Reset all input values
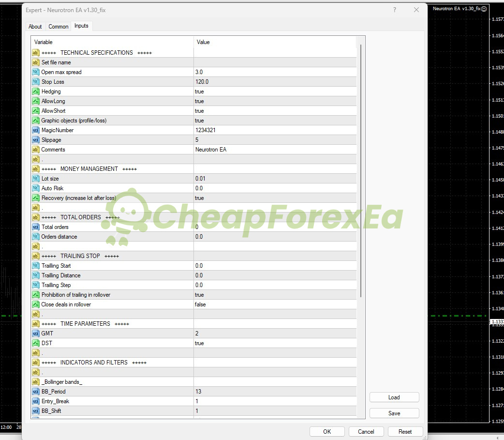This screenshot has width=504, height=440. tap(405, 432)
